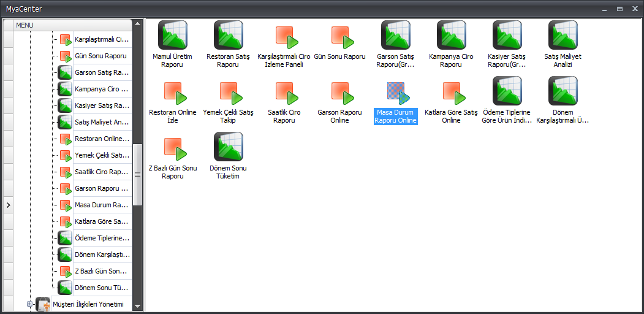
Task: Click the current row indicator arrow
Action: point(8,205)
